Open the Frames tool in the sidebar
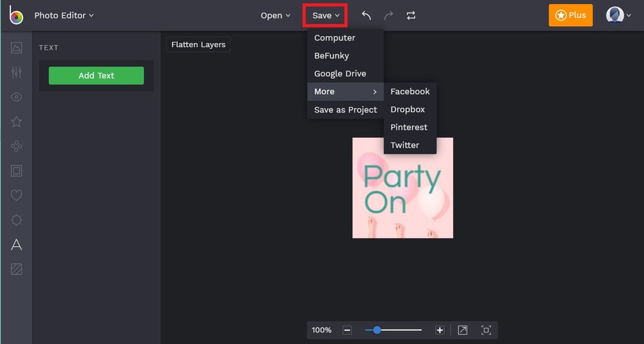Screen dimensions: 644x344 point(16,171)
